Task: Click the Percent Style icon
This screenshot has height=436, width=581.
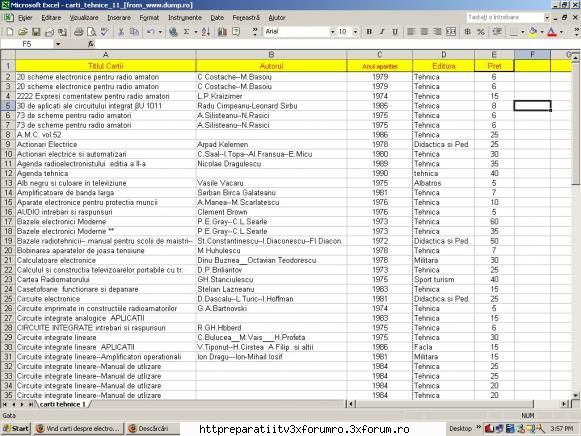Action: 481,32
